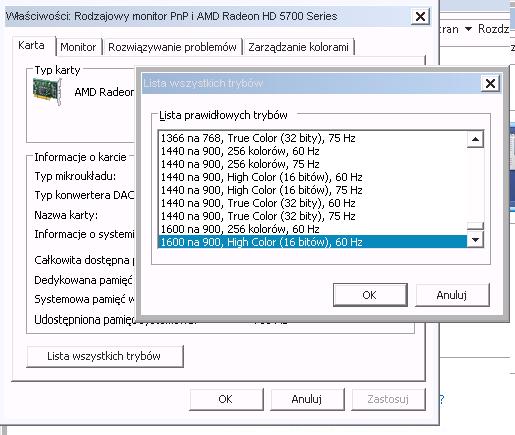Select 1600 na 900, 256 kolorów, 60 Hz

313,229
